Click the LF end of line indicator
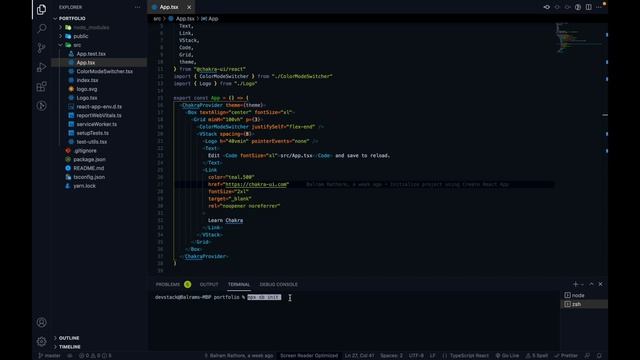This screenshot has height=360, width=640. (433, 356)
